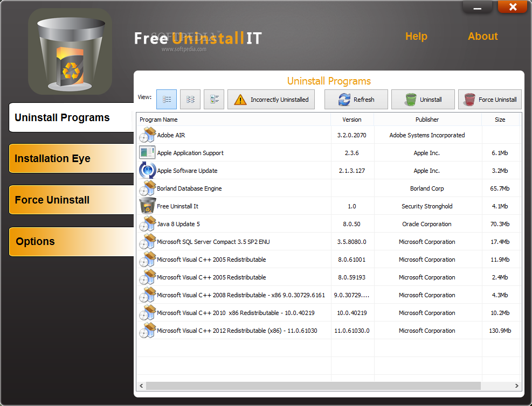Click the Visual C++ 2008 Redistributable icon
The image size is (532, 406).
coord(148,295)
